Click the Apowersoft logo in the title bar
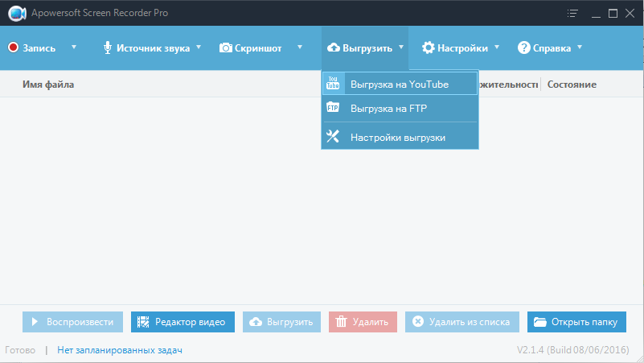Screen dimensions: 644x363 (x=17, y=13)
